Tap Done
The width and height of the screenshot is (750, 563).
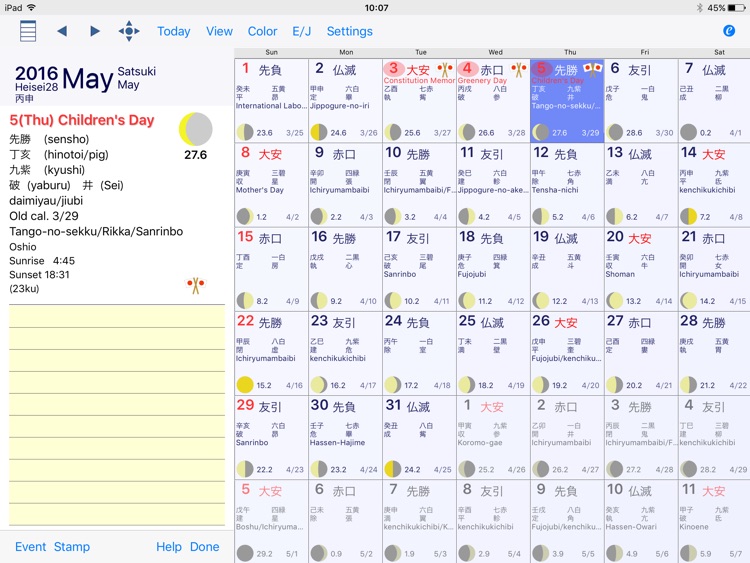[x=205, y=547]
